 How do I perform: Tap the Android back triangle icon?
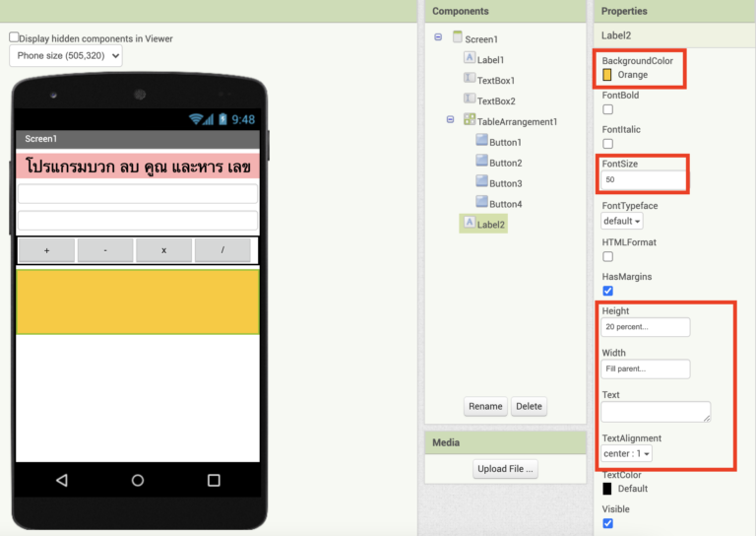point(62,480)
